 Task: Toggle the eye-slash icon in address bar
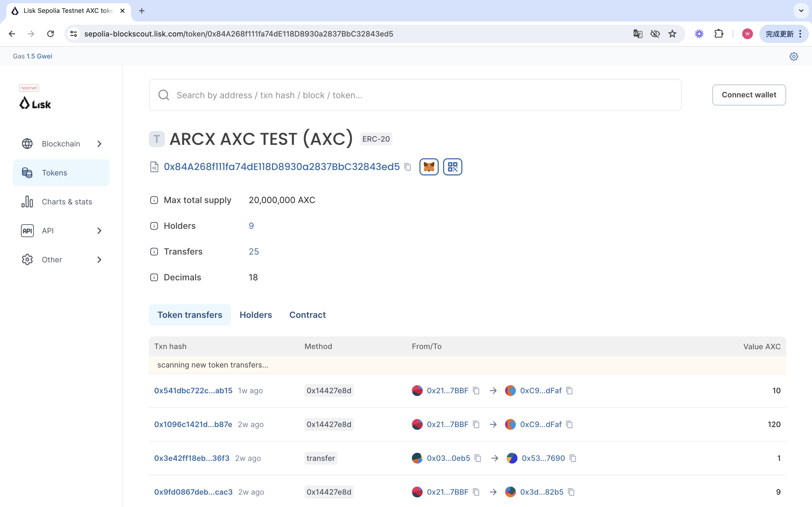coord(655,34)
